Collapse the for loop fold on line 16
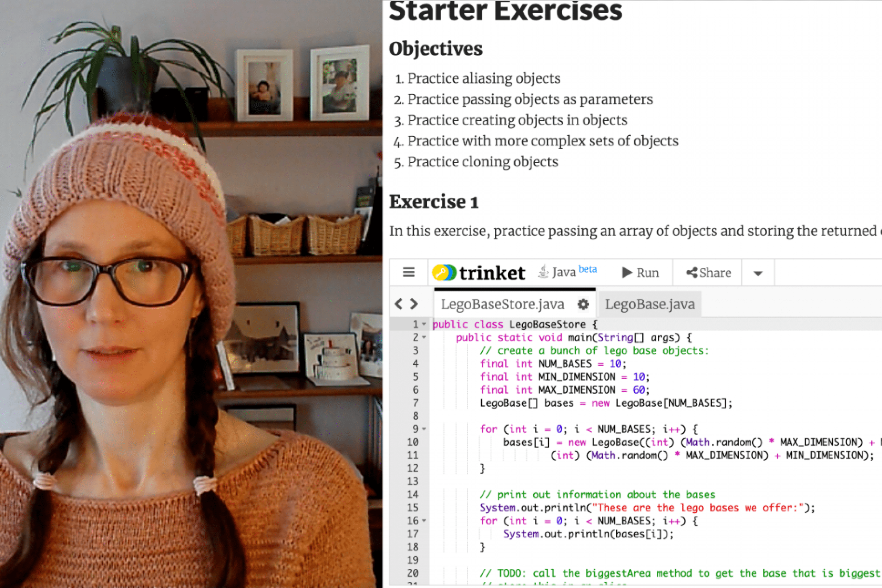Screen dimensions: 882x588 [424, 521]
